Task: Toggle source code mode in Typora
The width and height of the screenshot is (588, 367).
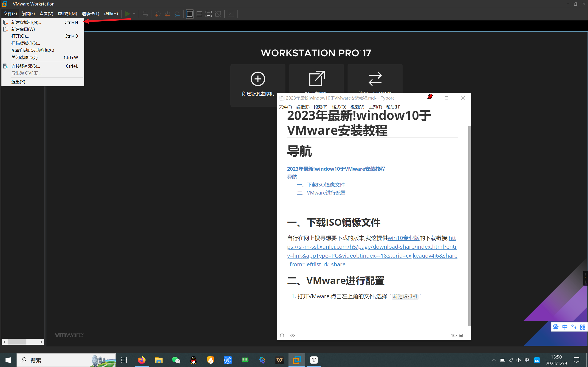Action: 292,335
